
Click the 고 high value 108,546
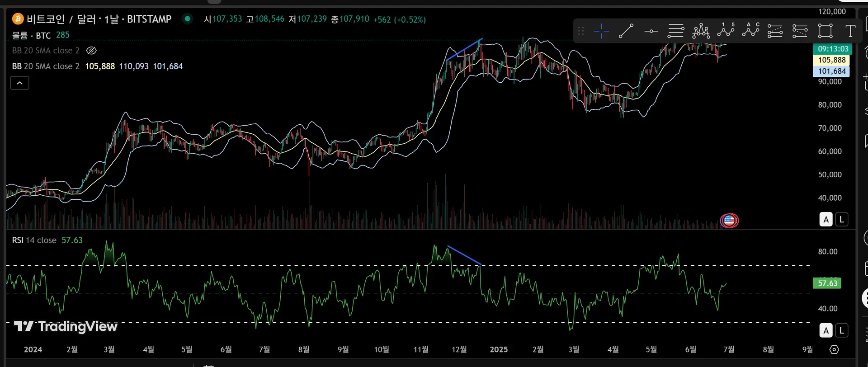pyautogui.click(x=269, y=19)
